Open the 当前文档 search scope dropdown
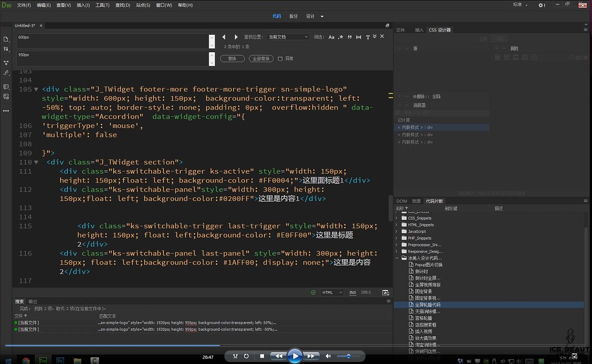Viewport: 592px width, 364px height. 288,37
